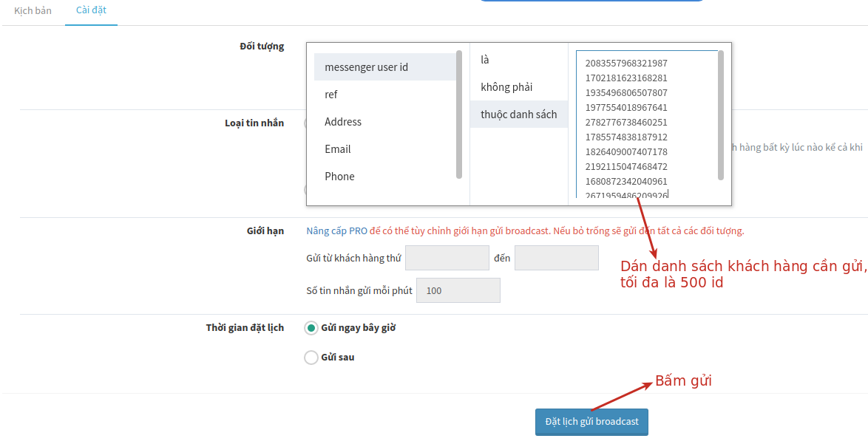
Task: Click the 'Số tin nhắn gửi mỗi phút' label
Action: pyautogui.click(x=359, y=291)
